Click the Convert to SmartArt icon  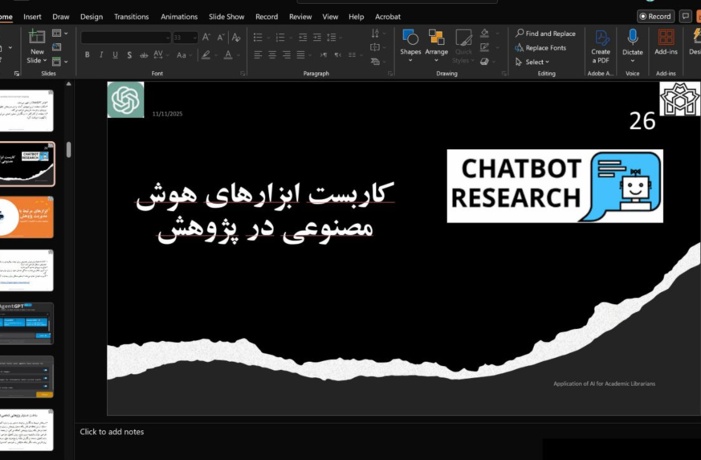coord(375,62)
